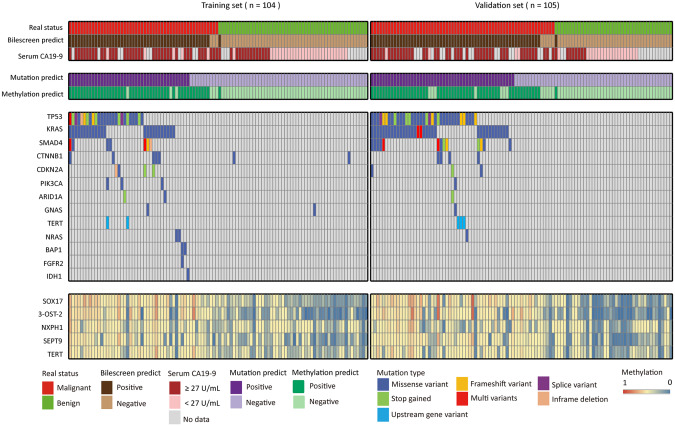Click the KRAS gene row label
675x426 pixels.
pos(18,131)
